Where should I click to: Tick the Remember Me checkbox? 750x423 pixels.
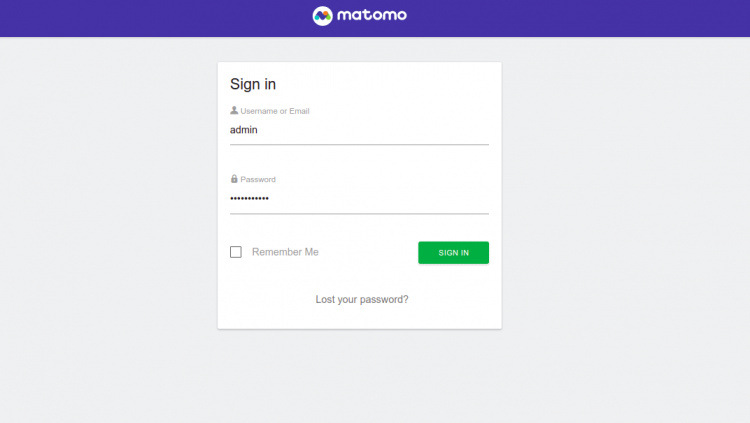point(236,252)
